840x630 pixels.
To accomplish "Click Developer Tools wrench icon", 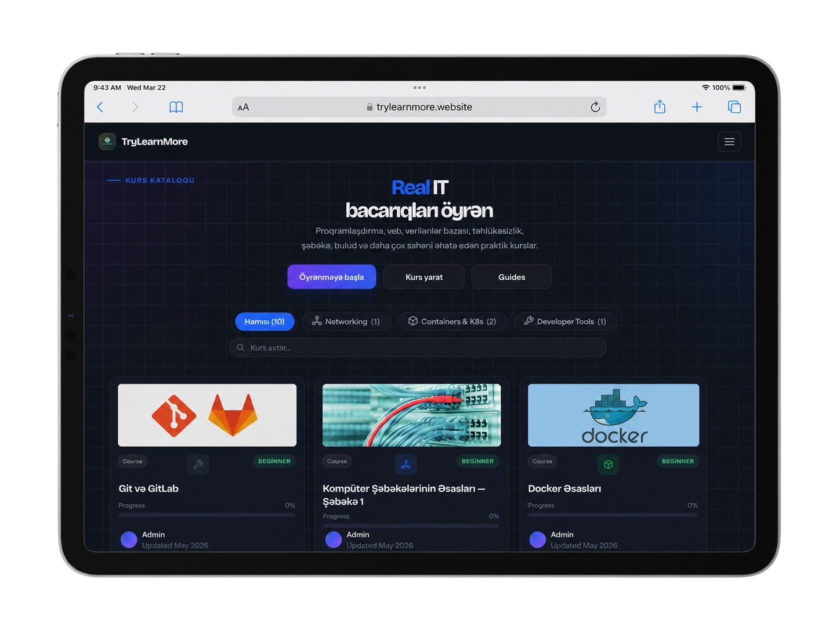I will [x=528, y=321].
